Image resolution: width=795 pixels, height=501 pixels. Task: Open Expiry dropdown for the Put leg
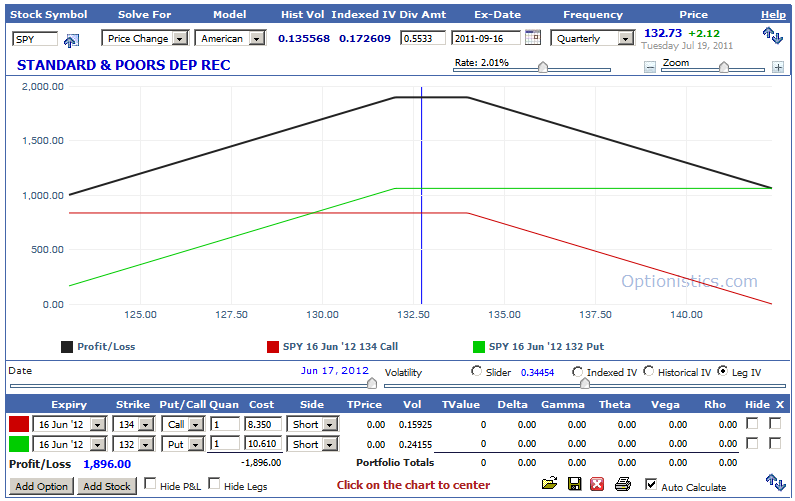pos(69,444)
